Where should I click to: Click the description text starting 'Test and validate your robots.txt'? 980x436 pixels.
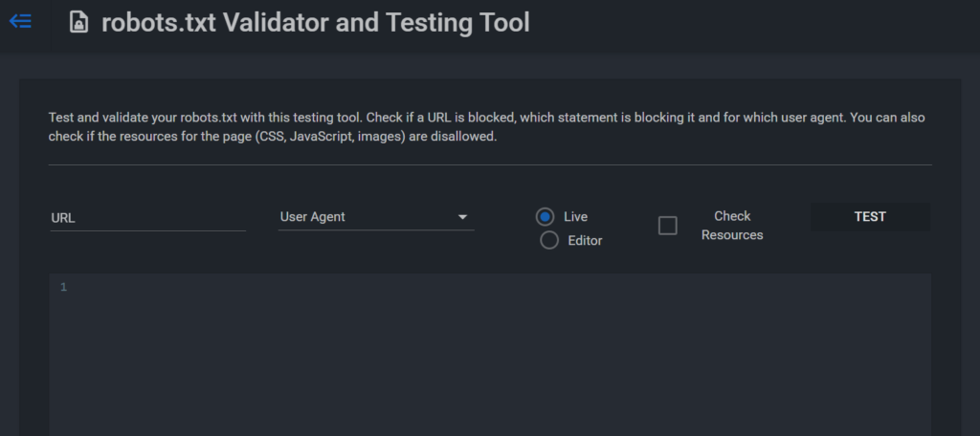tap(486, 127)
